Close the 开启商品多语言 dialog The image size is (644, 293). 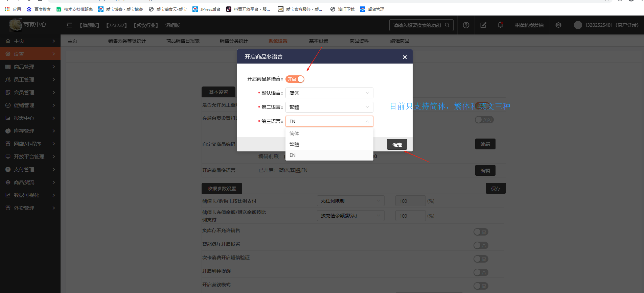405,57
